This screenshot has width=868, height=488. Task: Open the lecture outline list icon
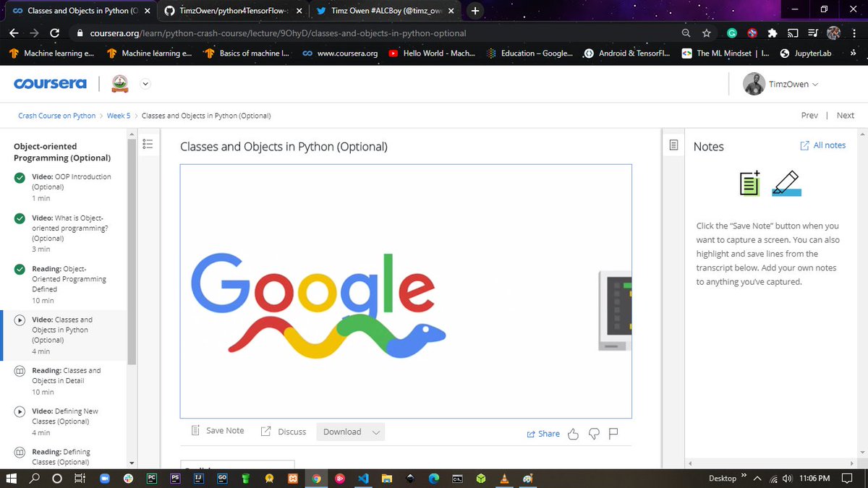(148, 144)
